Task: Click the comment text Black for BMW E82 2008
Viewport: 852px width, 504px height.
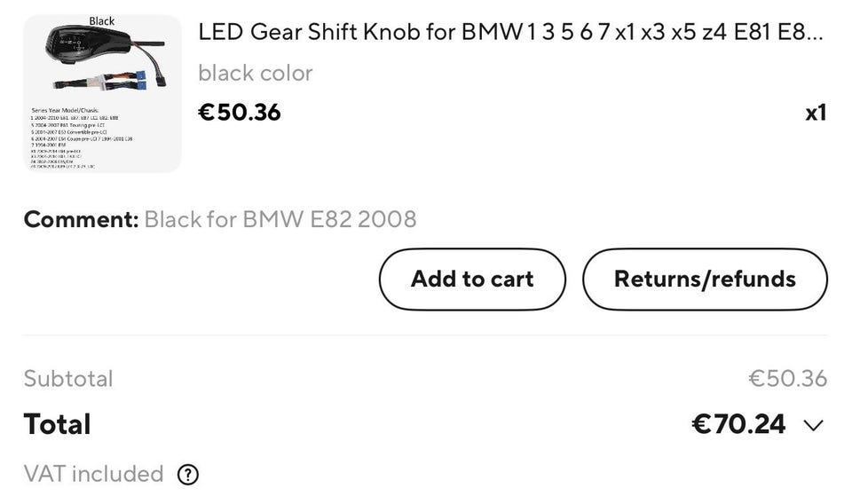Action: tap(280, 219)
